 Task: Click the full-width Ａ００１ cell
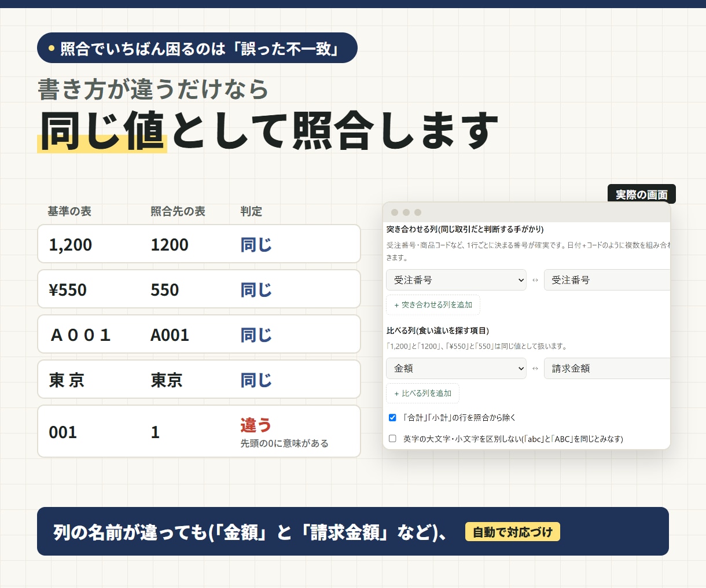click(80, 335)
